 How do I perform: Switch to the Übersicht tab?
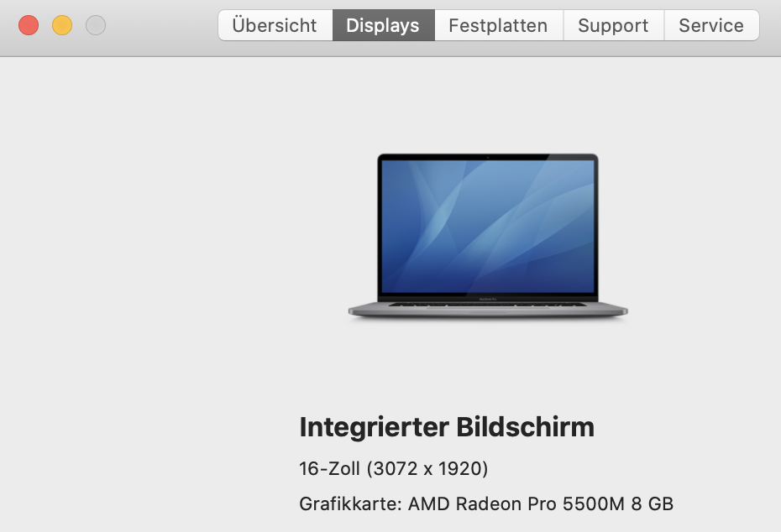pyautogui.click(x=275, y=25)
